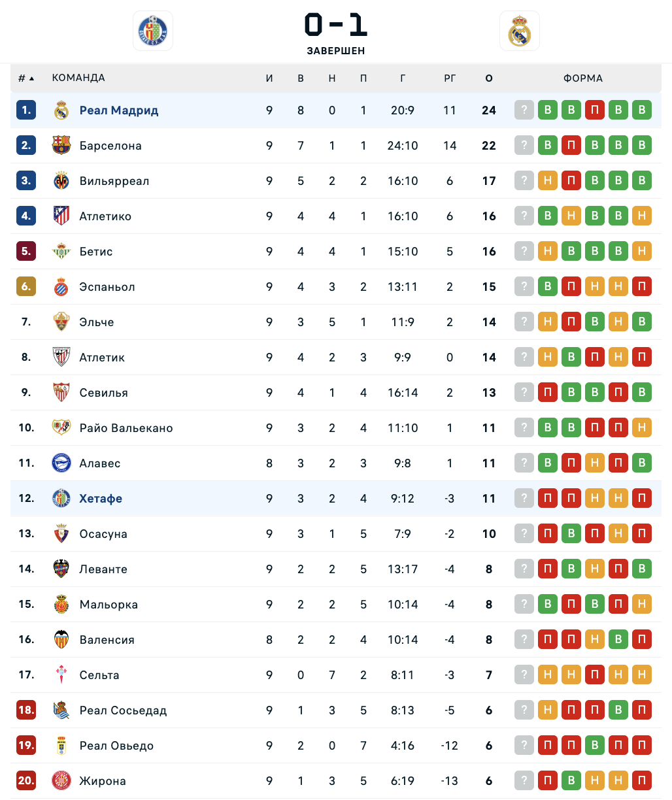Click the КОМАНДА column header
This screenshot has width=672, height=800.
point(78,78)
